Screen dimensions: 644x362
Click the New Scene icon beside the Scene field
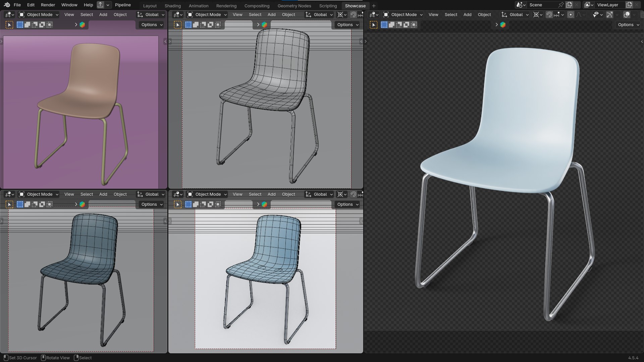(569, 5)
